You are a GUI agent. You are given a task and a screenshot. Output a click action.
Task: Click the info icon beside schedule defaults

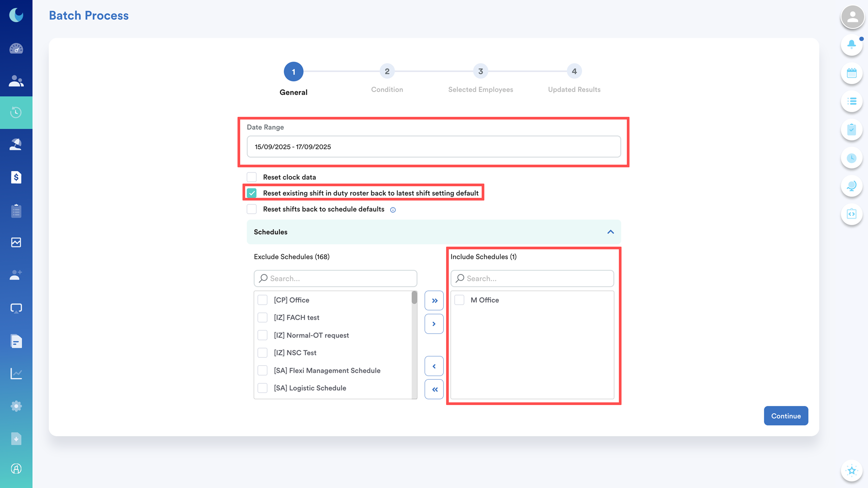(x=393, y=210)
